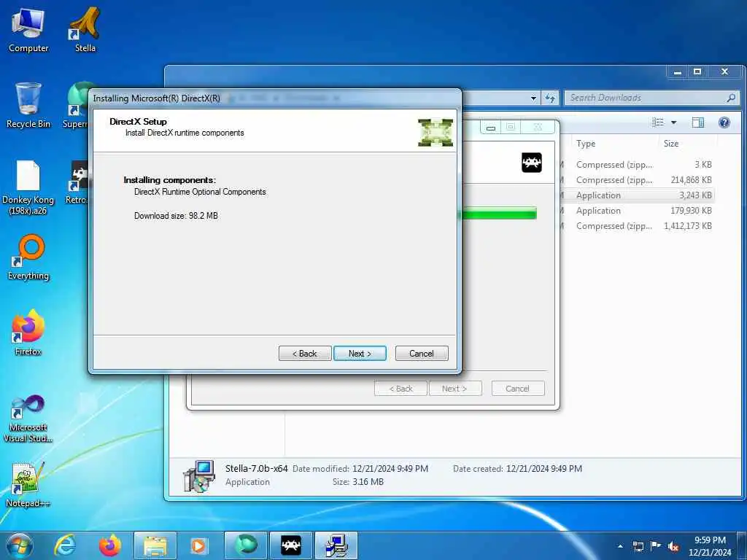Focus the Search Downloads field
Screen dimensions: 747x560
[x=651, y=98]
